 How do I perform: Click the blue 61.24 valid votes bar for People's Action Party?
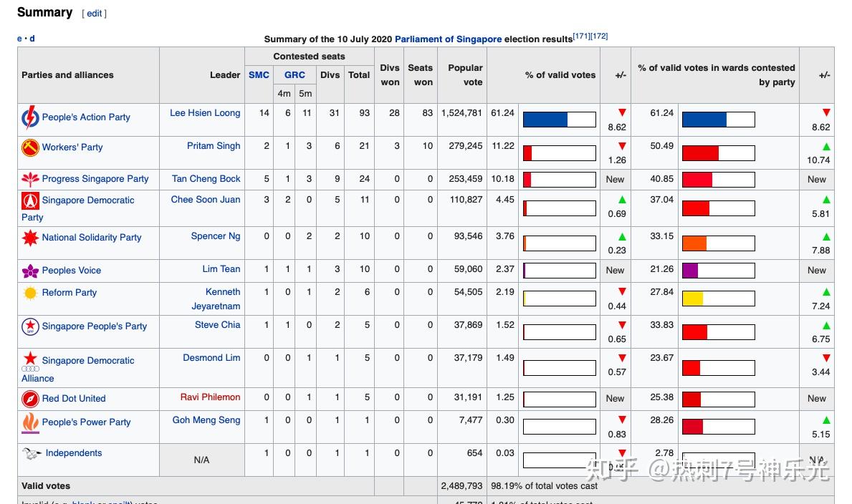point(559,120)
